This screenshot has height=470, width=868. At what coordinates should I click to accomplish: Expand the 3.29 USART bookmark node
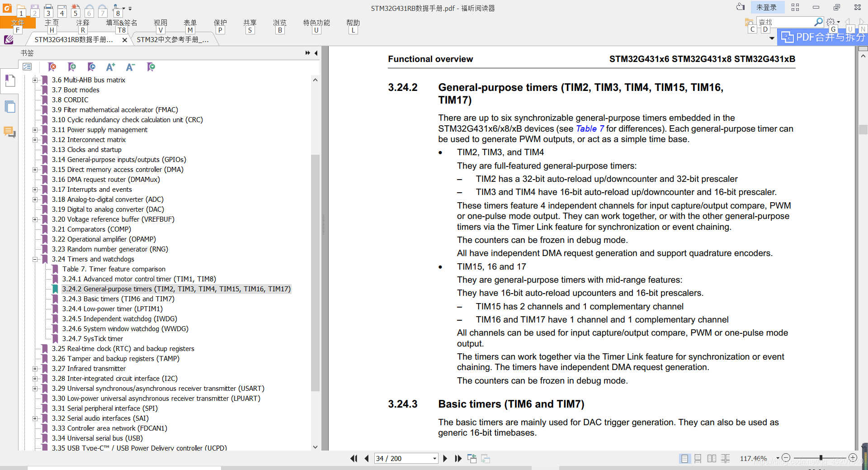pos(35,389)
